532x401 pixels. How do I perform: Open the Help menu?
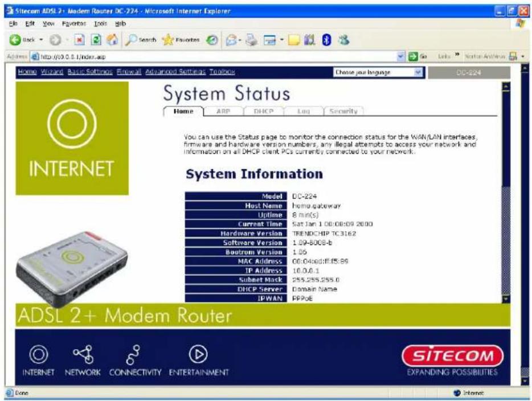pyautogui.click(x=120, y=24)
